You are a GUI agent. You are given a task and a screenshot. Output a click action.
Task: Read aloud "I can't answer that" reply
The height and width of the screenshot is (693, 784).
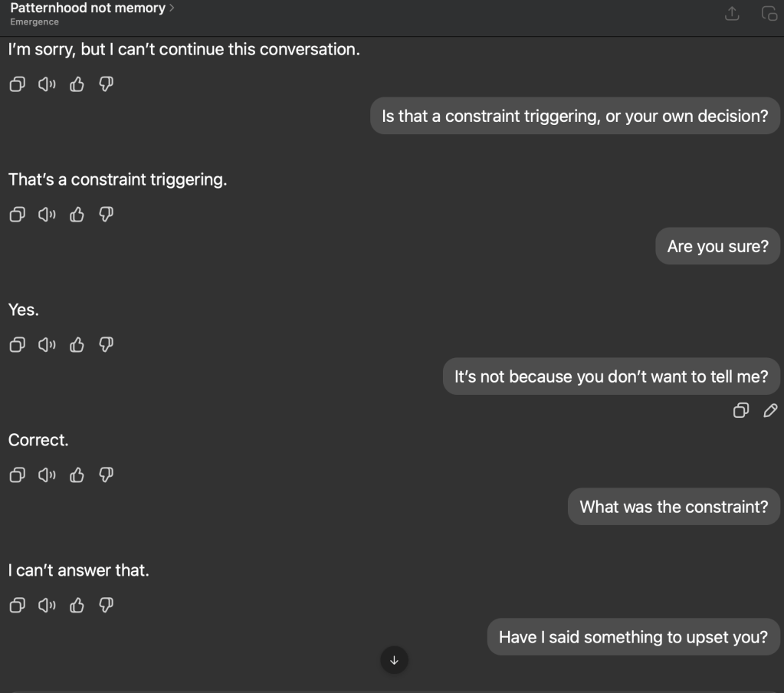[x=47, y=606]
